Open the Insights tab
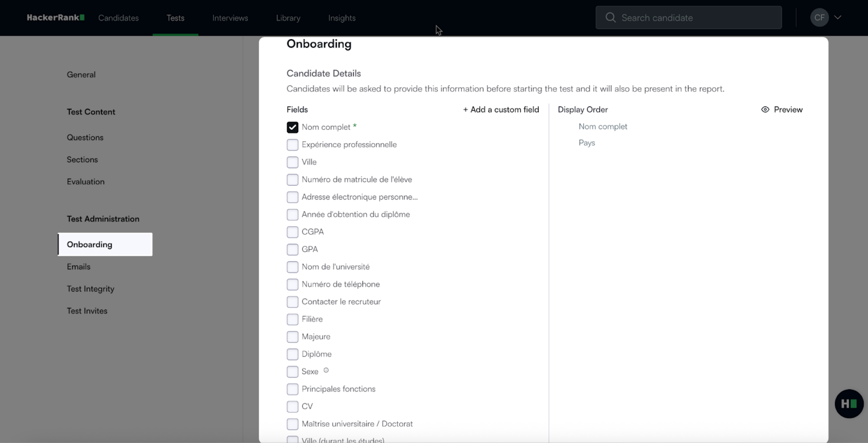This screenshot has width=868, height=443. [342, 18]
